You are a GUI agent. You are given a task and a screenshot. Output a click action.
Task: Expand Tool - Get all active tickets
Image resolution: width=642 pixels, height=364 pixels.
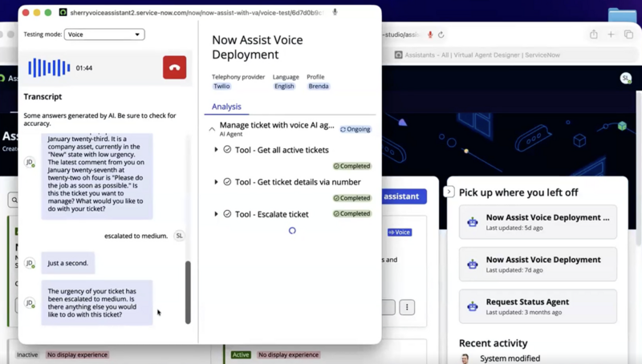[x=216, y=150]
